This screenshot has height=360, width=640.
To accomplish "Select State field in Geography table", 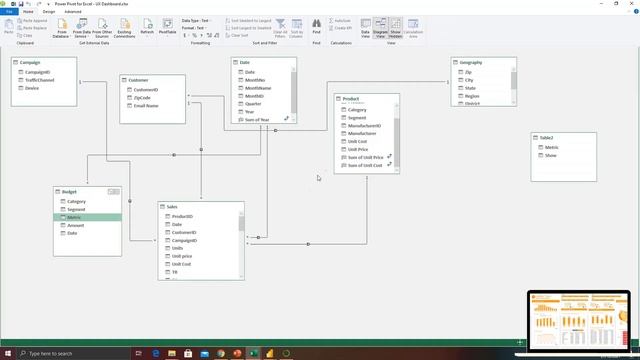I will [470, 88].
